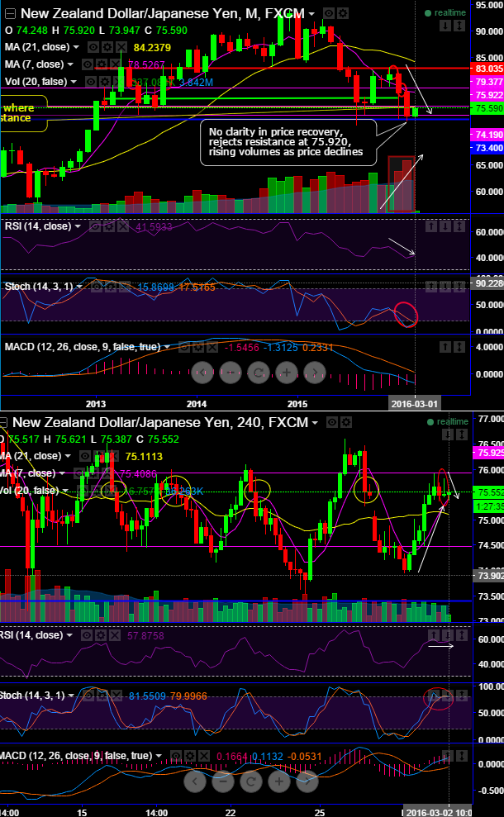The height and width of the screenshot is (817, 504).
Task: Move monthly Stoch pane up
Action: (431, 287)
